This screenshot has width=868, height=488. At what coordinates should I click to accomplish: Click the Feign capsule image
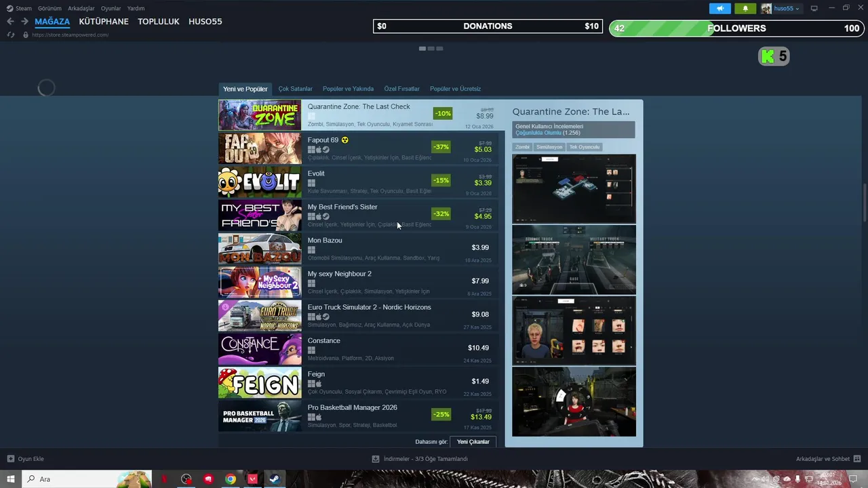tap(260, 383)
